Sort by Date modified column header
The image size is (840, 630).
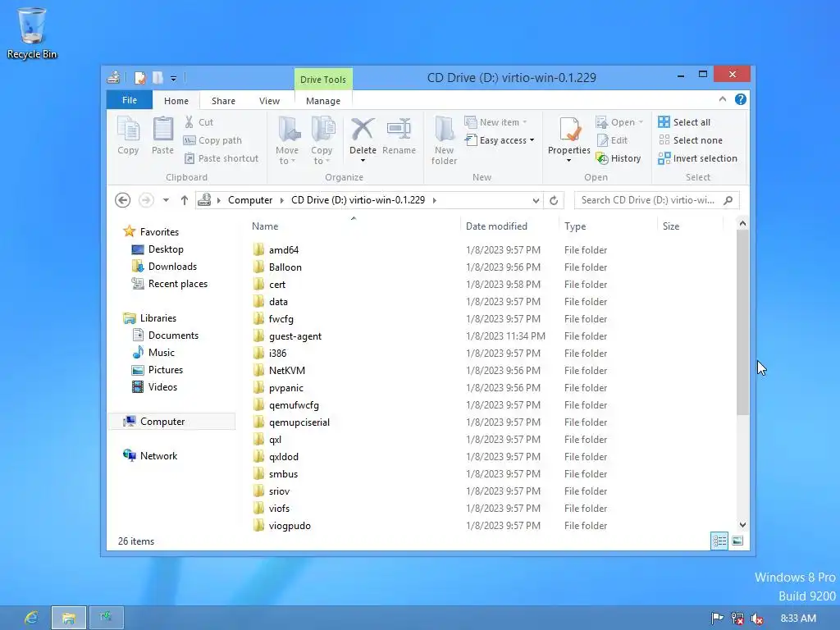[x=496, y=226]
